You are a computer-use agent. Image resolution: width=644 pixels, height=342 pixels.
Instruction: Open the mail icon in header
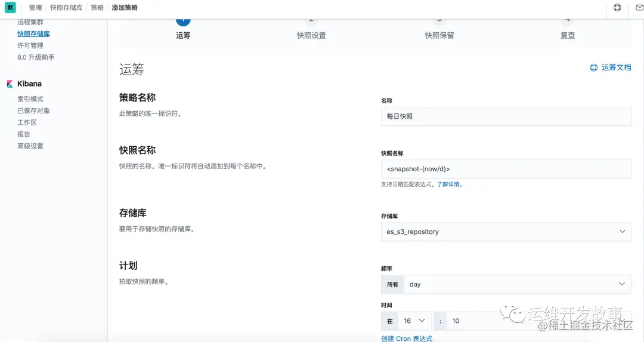coord(639,7)
